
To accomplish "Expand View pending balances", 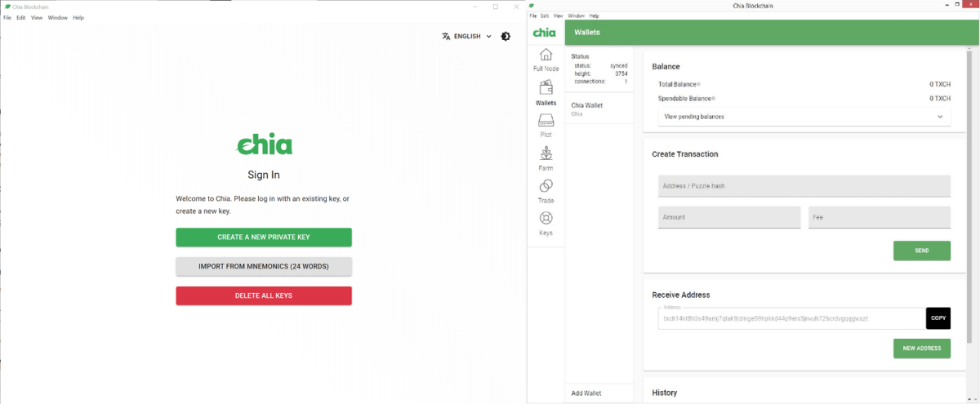I will 804,117.
